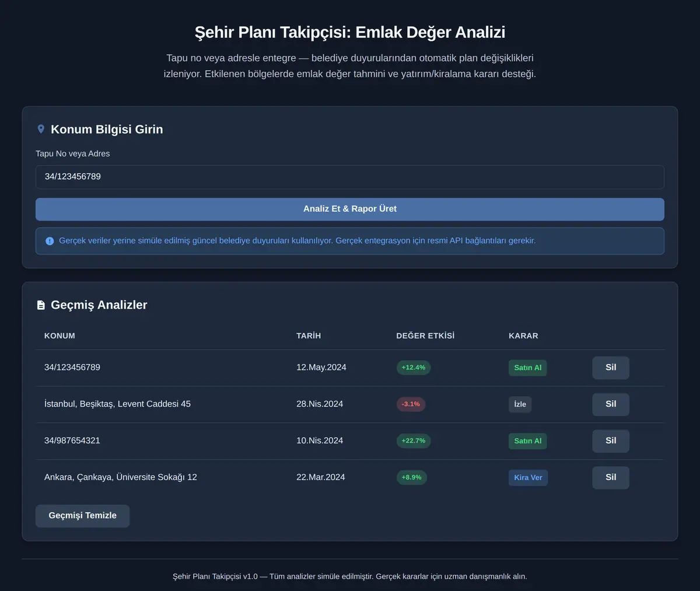
Task: Click the KONUM column header
Action: pos(60,336)
